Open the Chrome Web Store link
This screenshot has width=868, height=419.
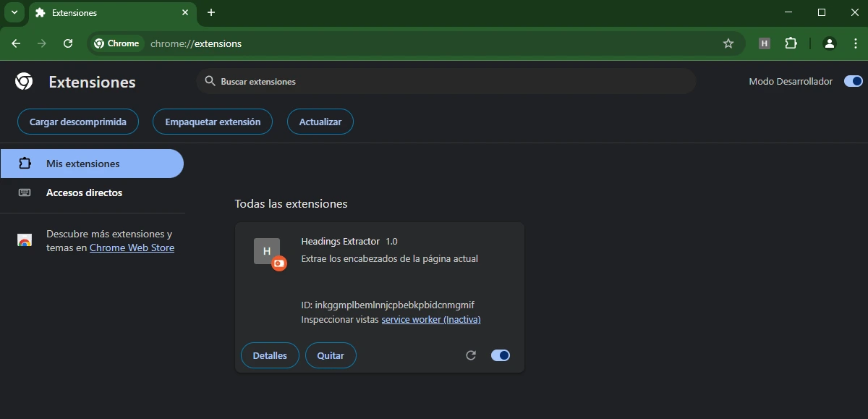pyautogui.click(x=132, y=247)
